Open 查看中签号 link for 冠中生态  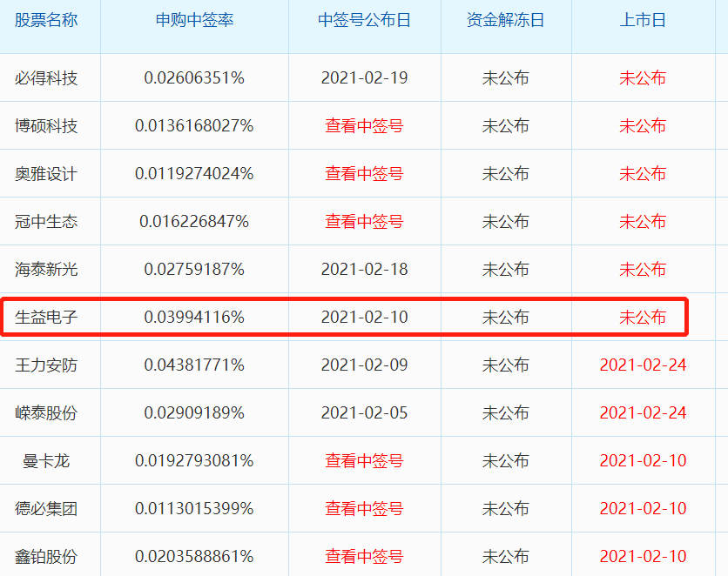click(364, 221)
